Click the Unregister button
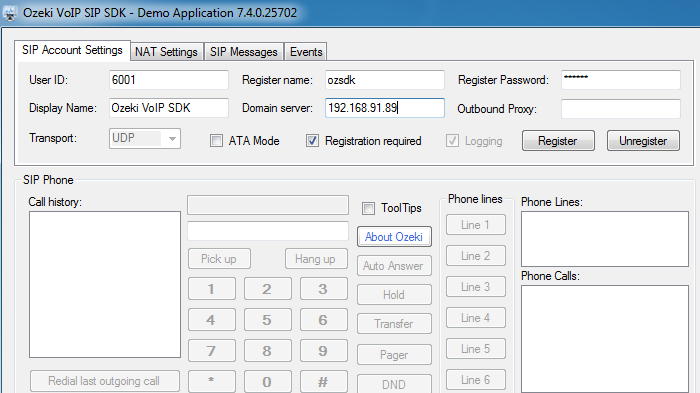The image size is (700, 393). pos(643,141)
